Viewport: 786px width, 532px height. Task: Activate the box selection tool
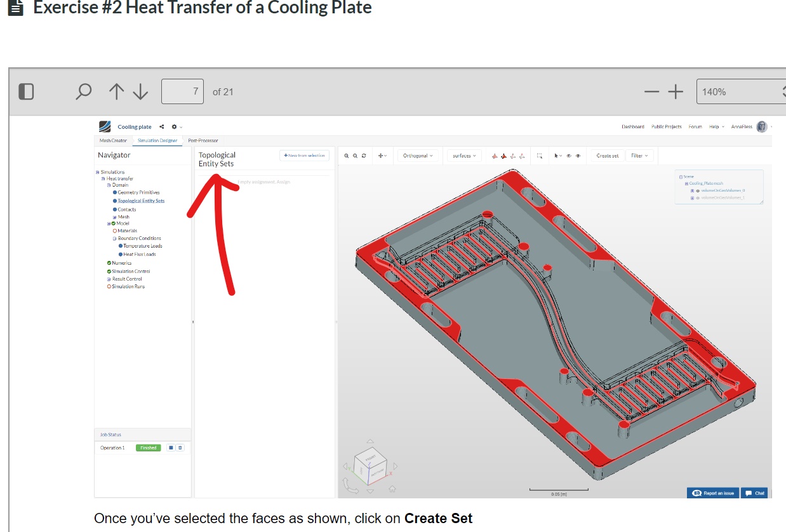[x=539, y=156]
